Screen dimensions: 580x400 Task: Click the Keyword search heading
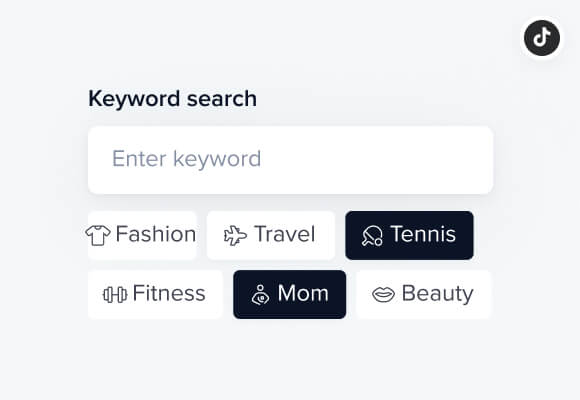172,99
